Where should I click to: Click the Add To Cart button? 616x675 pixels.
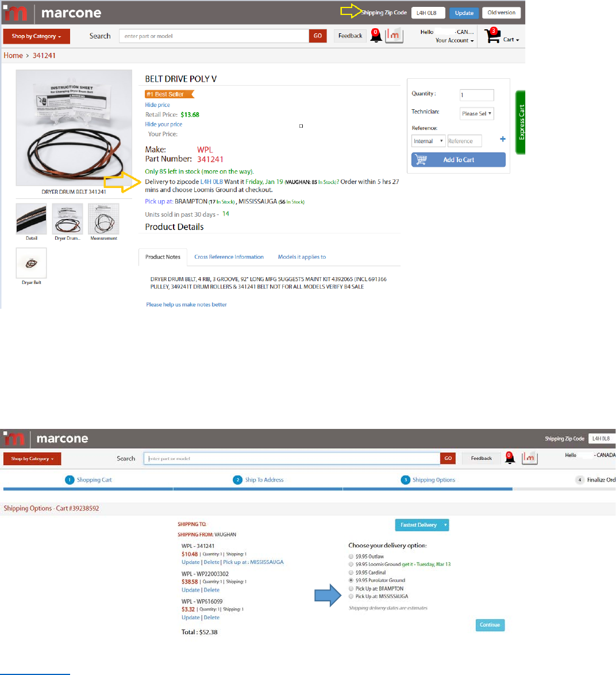(x=459, y=160)
